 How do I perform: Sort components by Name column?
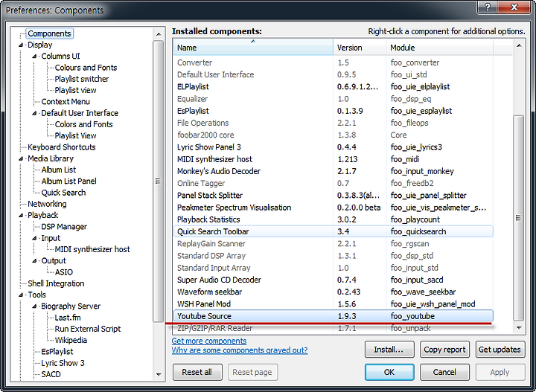point(253,48)
